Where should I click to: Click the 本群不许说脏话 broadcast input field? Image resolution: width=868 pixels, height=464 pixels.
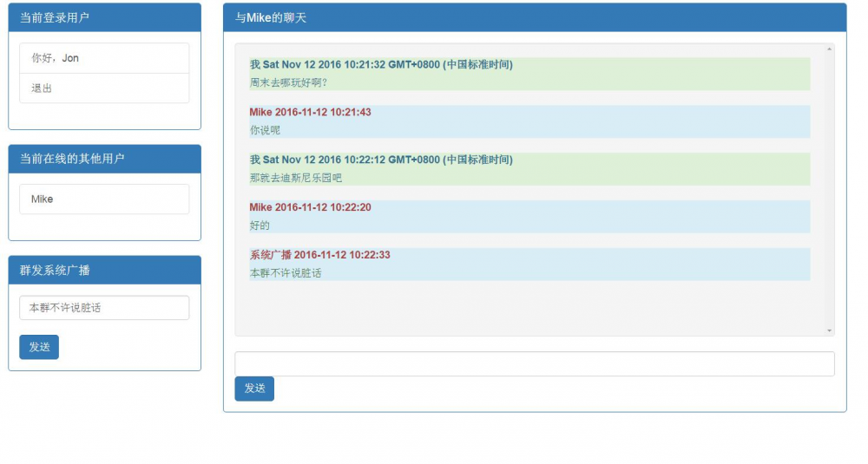click(x=104, y=308)
